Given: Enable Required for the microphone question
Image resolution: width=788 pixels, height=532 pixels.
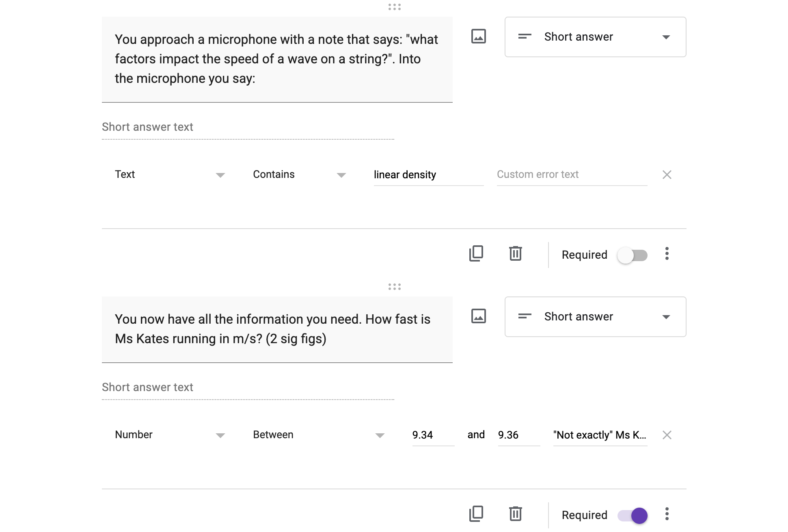Looking at the screenshot, I should tap(633, 255).
